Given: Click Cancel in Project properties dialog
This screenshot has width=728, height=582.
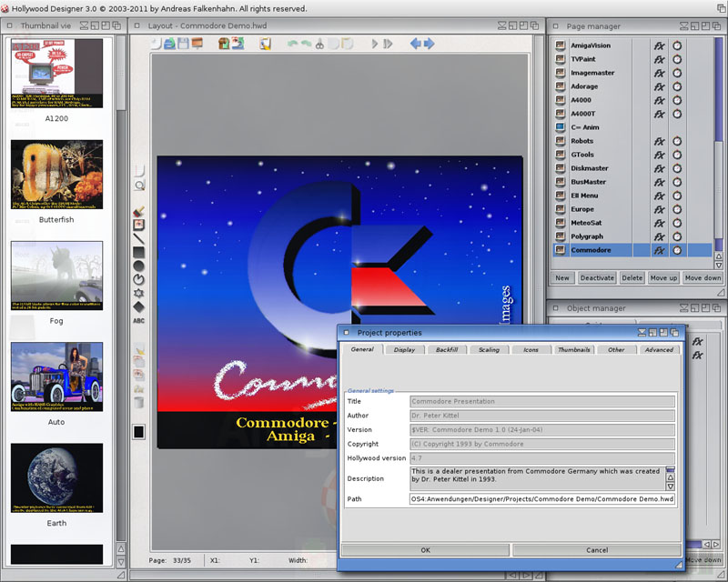Looking at the screenshot, I should pos(597,550).
